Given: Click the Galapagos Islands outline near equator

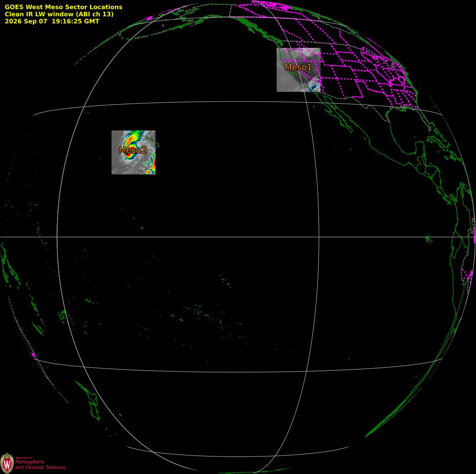Looking at the screenshot, I should tap(429, 239).
